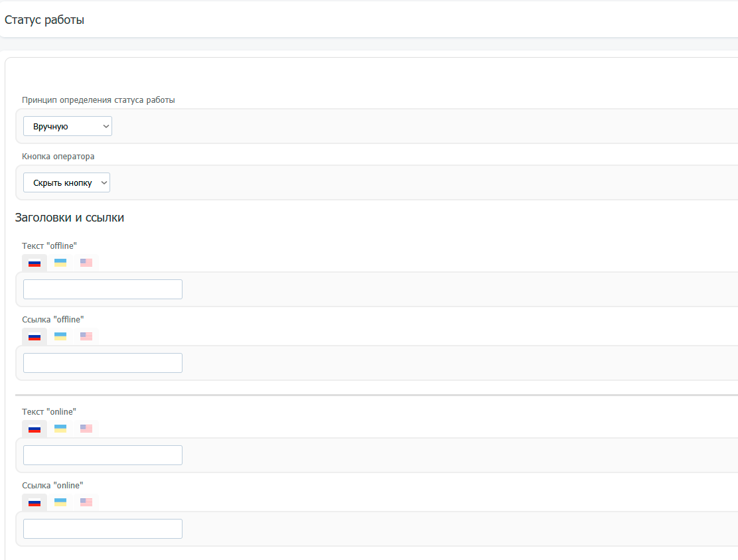Click the "Заголовки и ссылки" section heading
Viewport: 738px width, 560px height.
70,218
